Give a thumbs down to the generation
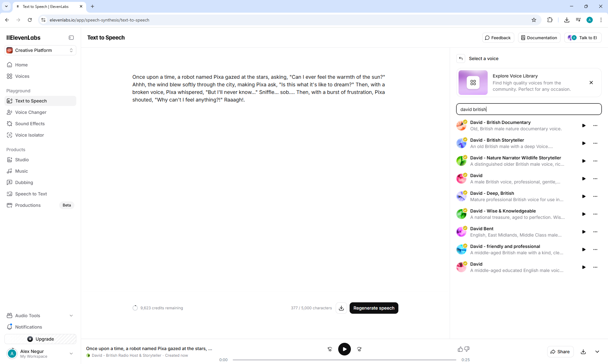Viewport: 608px width, 364px height. point(467,349)
